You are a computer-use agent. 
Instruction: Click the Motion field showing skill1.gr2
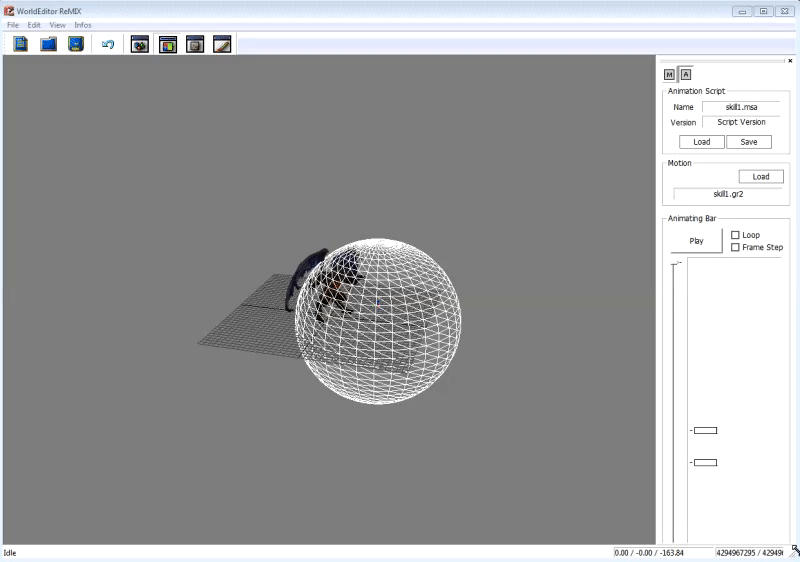pos(728,194)
